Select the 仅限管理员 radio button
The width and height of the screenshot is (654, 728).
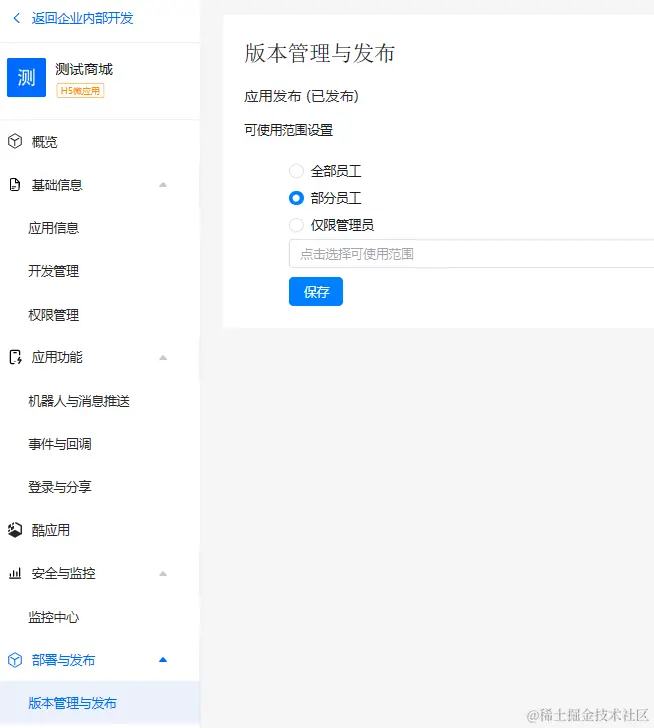coord(296,225)
